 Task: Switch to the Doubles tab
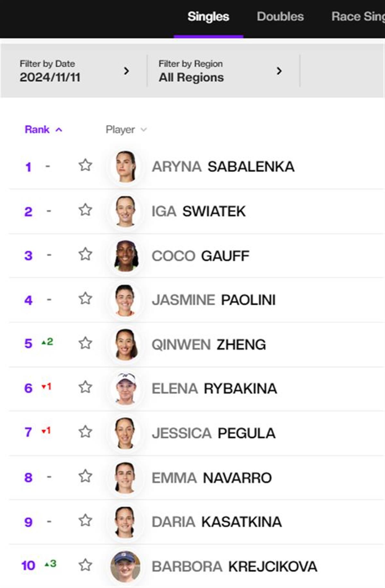(280, 17)
